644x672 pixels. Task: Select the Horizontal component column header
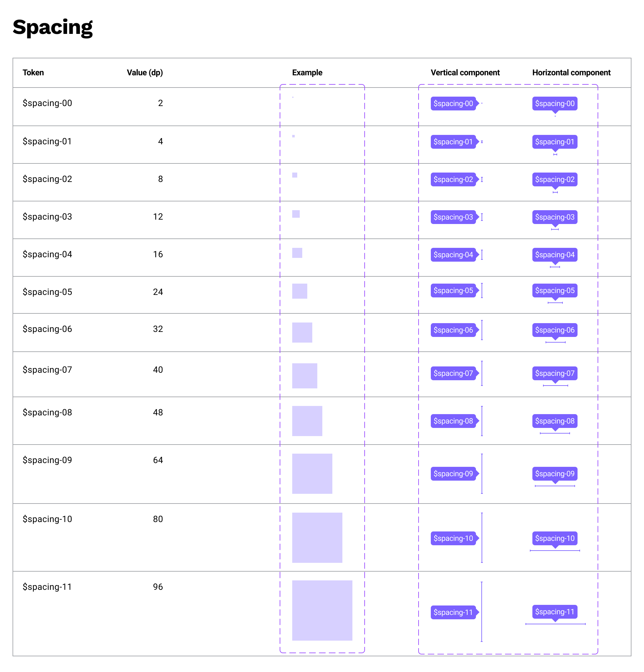point(571,73)
